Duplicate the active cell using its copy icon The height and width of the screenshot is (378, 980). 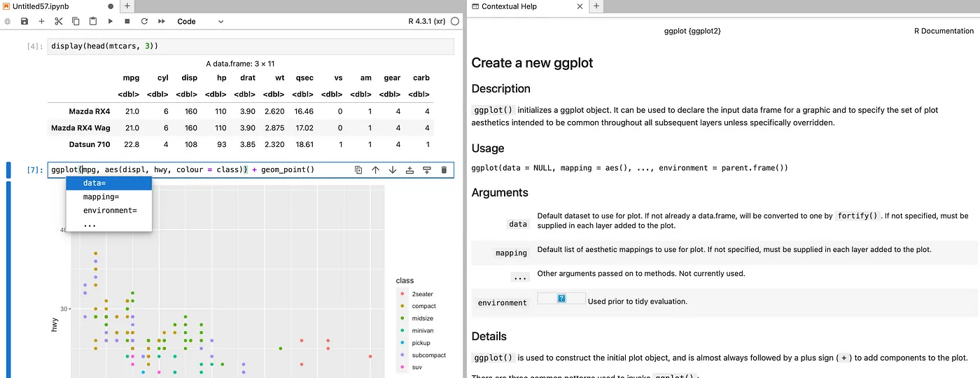tap(358, 169)
